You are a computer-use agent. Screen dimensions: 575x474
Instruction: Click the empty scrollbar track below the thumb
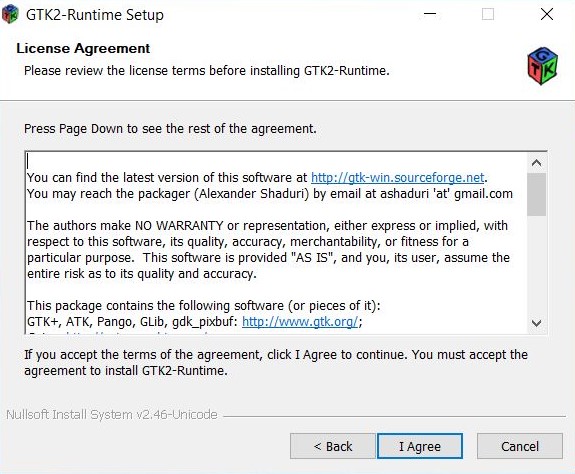536,265
